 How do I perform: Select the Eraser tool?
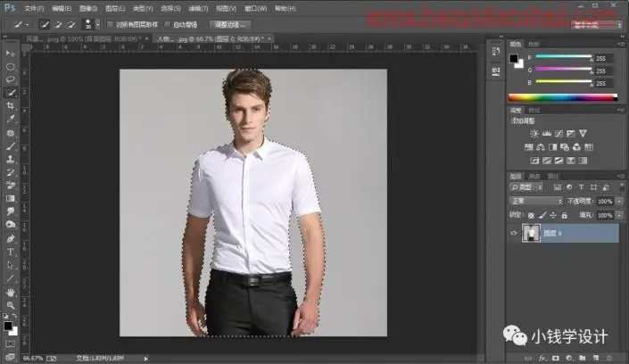click(11, 186)
